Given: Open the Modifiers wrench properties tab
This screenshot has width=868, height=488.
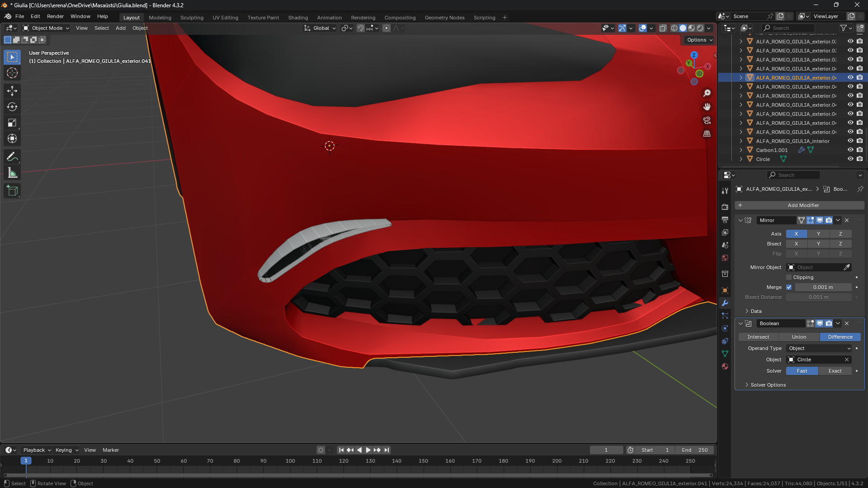Looking at the screenshot, I should (x=725, y=303).
